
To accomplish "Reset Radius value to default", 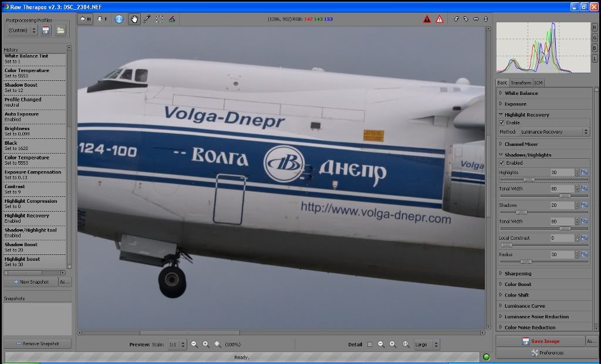I will point(584,254).
